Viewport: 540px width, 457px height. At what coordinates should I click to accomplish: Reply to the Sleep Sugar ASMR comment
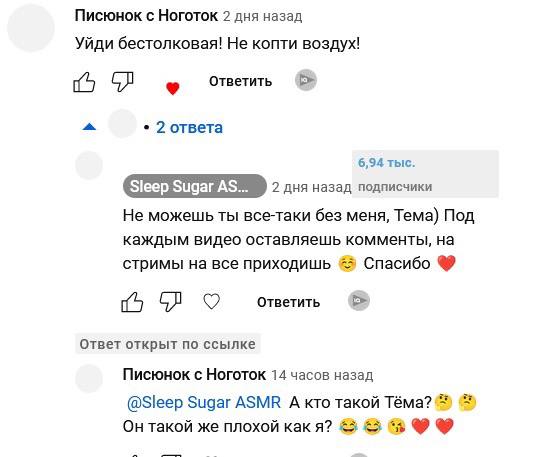point(289,302)
